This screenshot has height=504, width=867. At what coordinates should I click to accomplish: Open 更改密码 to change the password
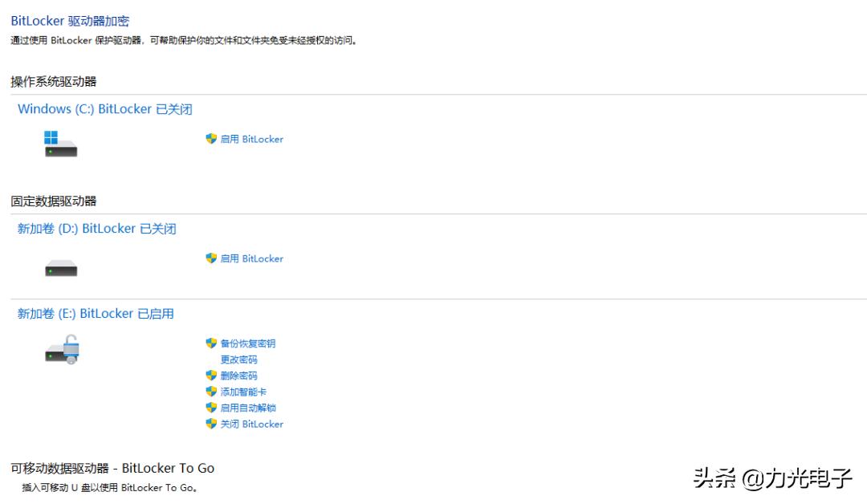[238, 359]
